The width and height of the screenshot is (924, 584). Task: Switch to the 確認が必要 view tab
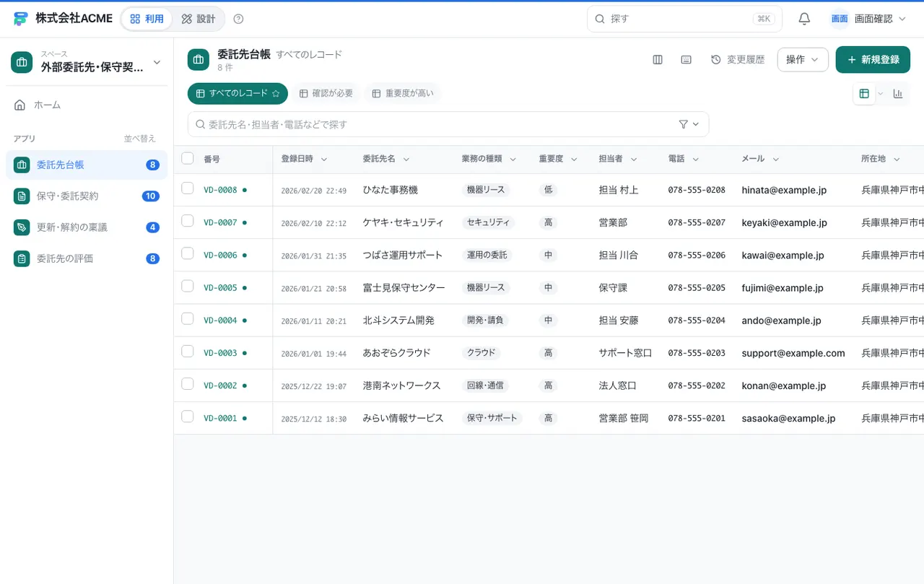(326, 94)
